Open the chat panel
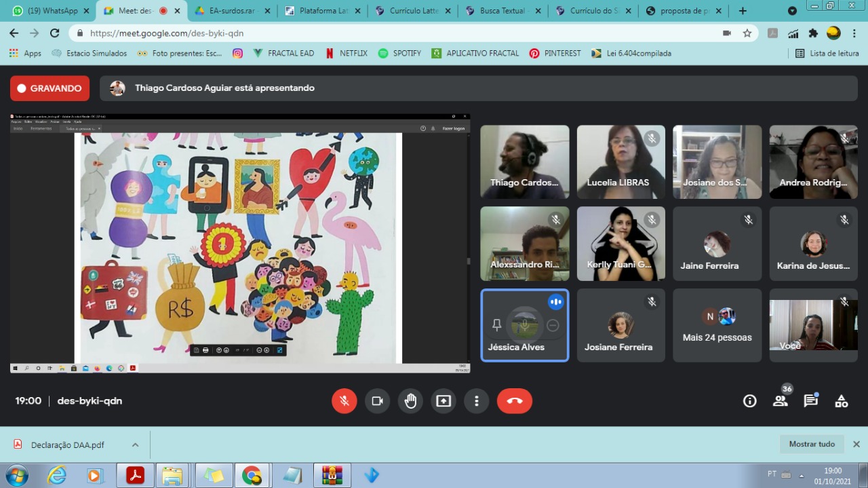This screenshot has width=868, height=488. pyautogui.click(x=810, y=401)
